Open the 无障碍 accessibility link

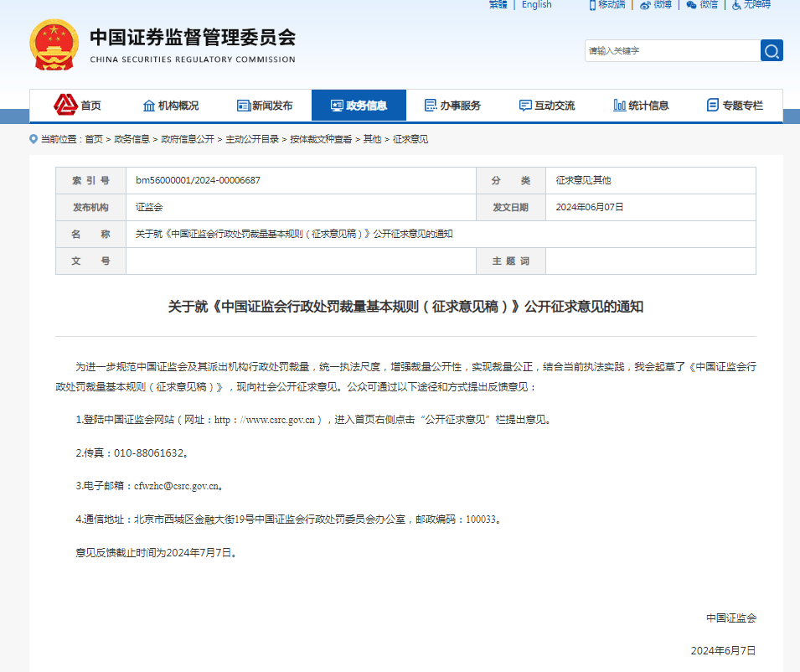point(756,4)
